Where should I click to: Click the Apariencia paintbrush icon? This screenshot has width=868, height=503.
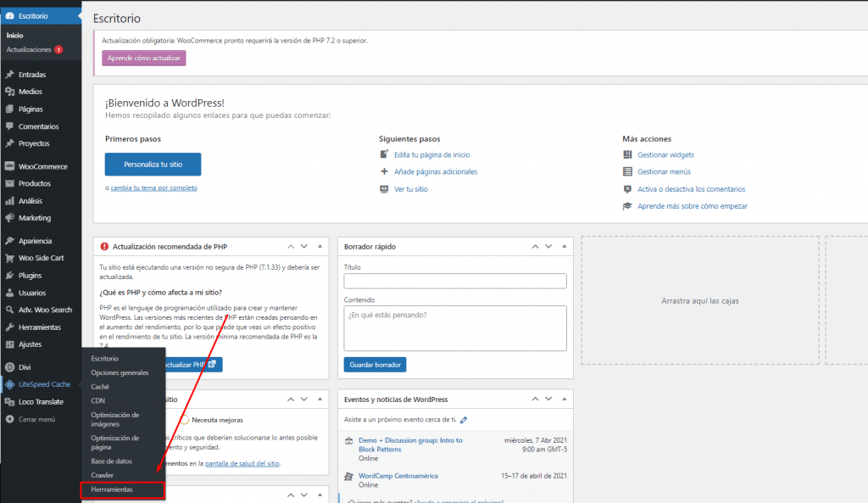coord(10,241)
